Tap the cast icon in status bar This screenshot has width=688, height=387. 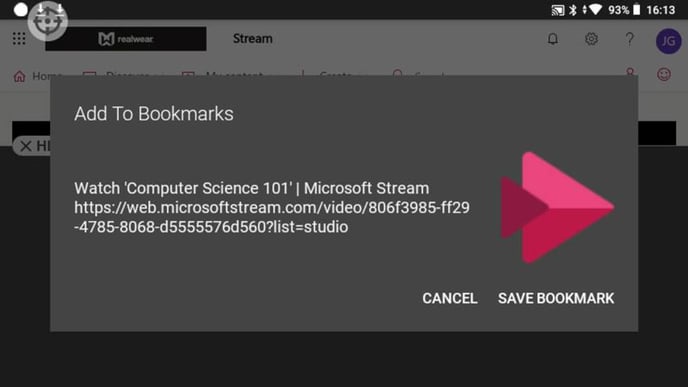[558, 10]
